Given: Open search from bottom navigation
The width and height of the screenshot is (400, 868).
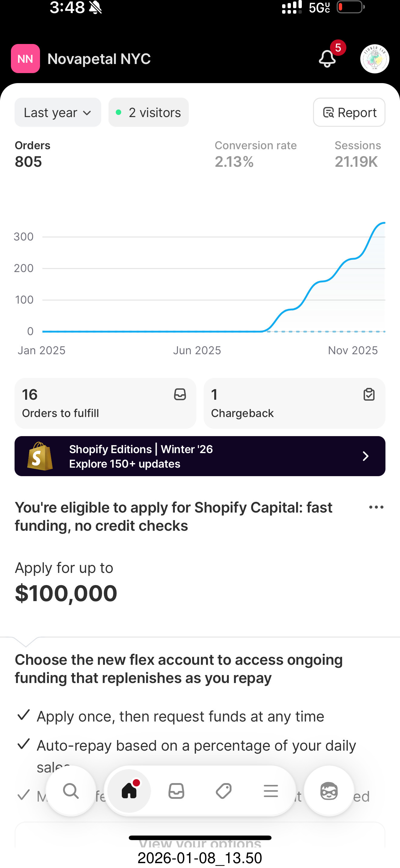Looking at the screenshot, I should 71,790.
